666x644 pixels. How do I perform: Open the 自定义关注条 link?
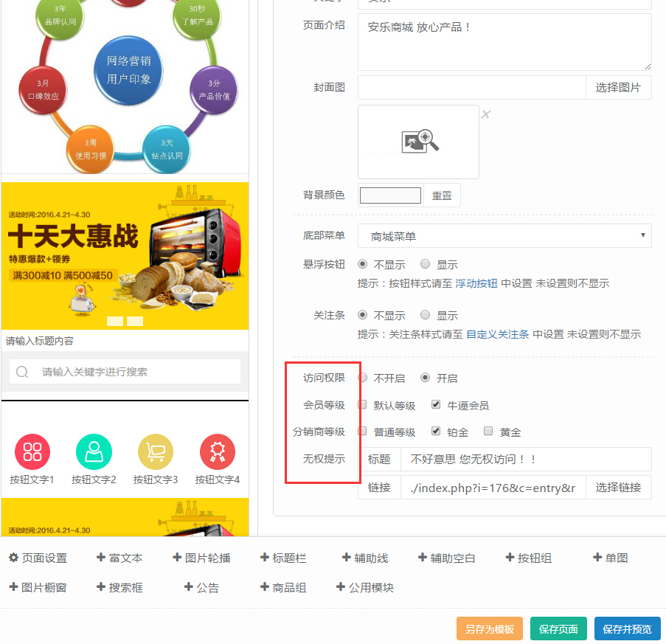[497, 334]
